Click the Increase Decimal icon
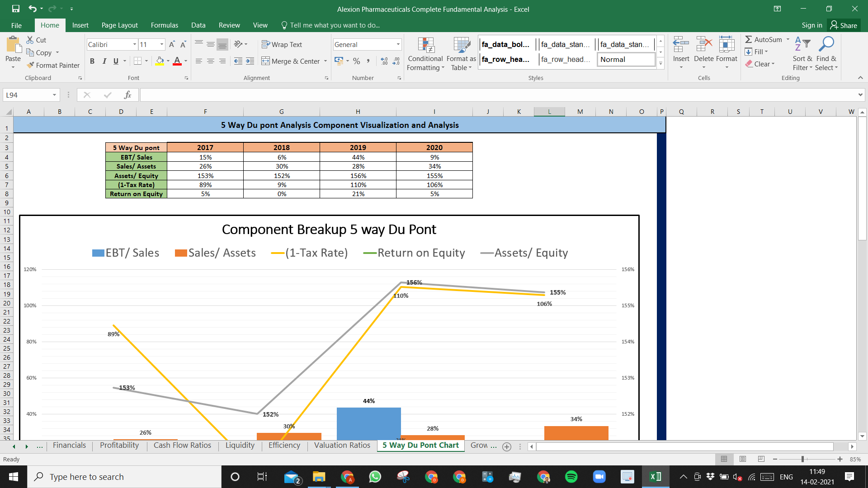Viewport: 868px width, 488px height. pos(384,61)
